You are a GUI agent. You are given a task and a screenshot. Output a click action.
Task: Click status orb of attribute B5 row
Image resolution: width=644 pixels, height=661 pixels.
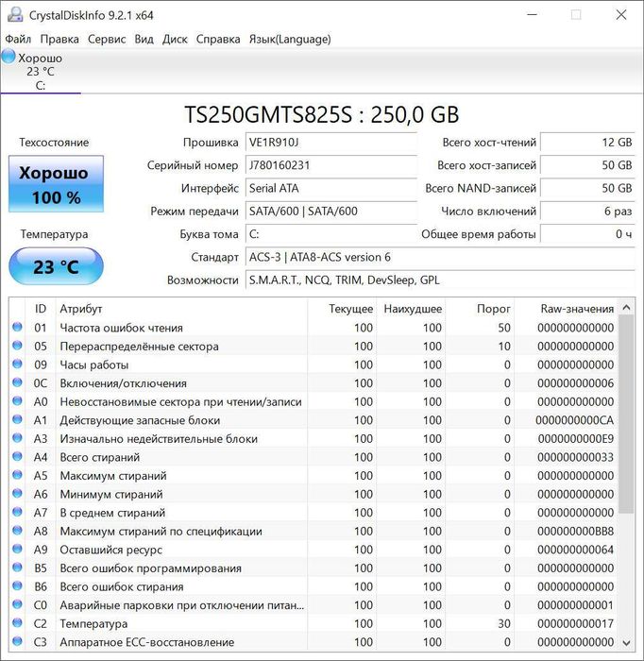(17, 568)
